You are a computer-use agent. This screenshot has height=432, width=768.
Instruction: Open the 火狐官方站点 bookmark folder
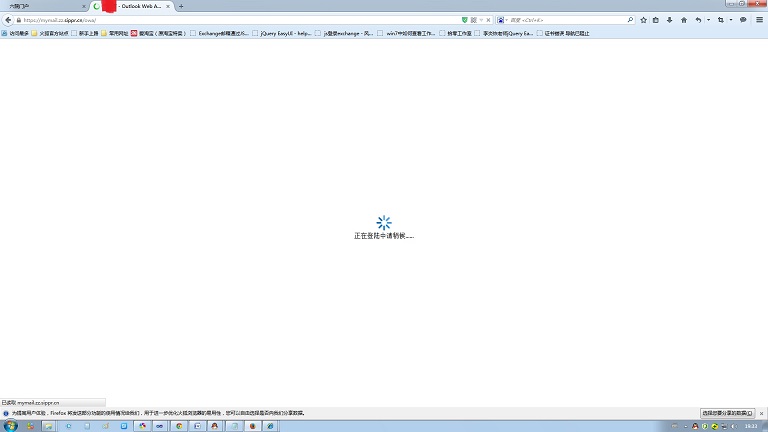52,33
